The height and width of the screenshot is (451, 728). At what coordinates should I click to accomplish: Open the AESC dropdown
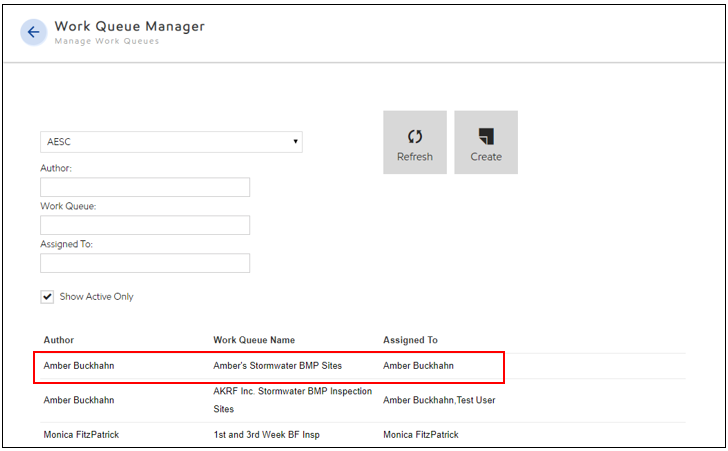pyautogui.click(x=171, y=142)
